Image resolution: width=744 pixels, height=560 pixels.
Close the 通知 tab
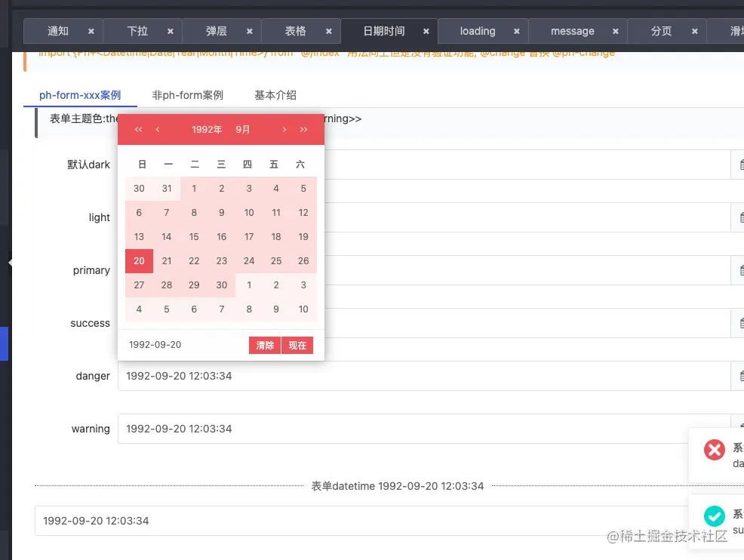91,31
